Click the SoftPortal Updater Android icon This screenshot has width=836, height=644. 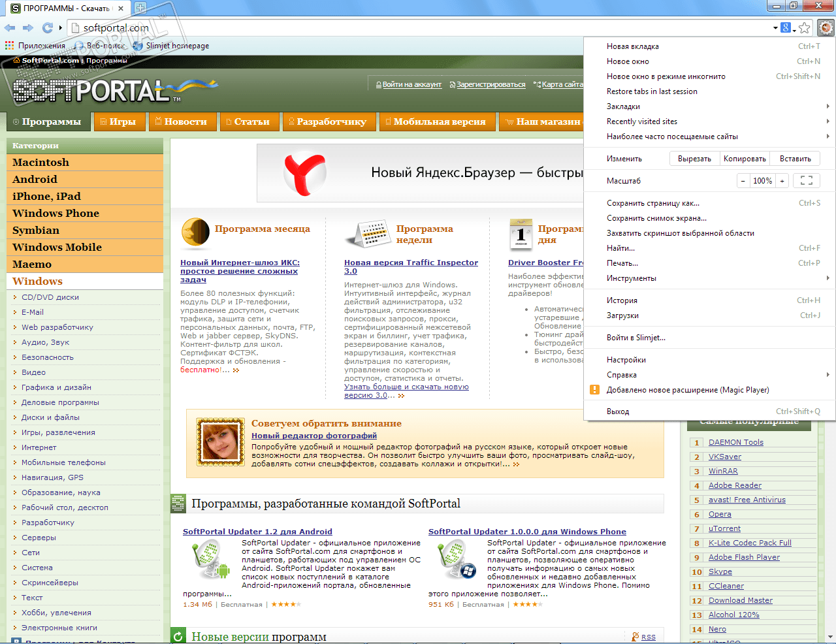point(210,560)
